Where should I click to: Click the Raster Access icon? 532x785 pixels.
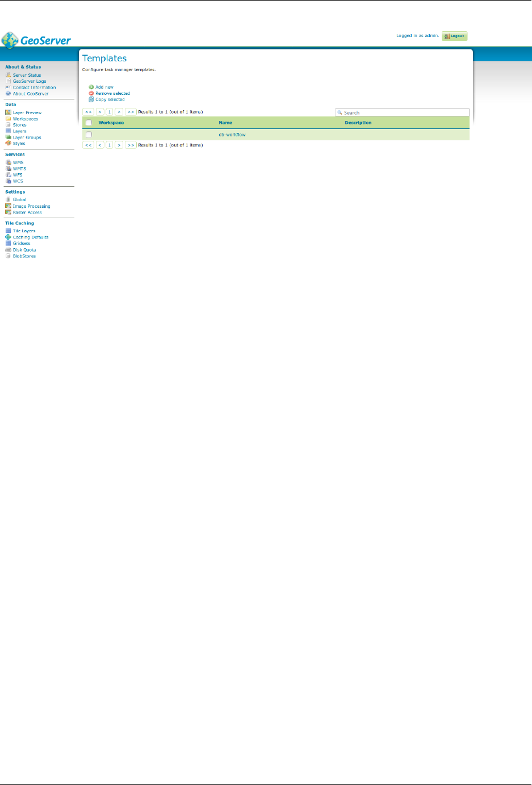coord(9,212)
